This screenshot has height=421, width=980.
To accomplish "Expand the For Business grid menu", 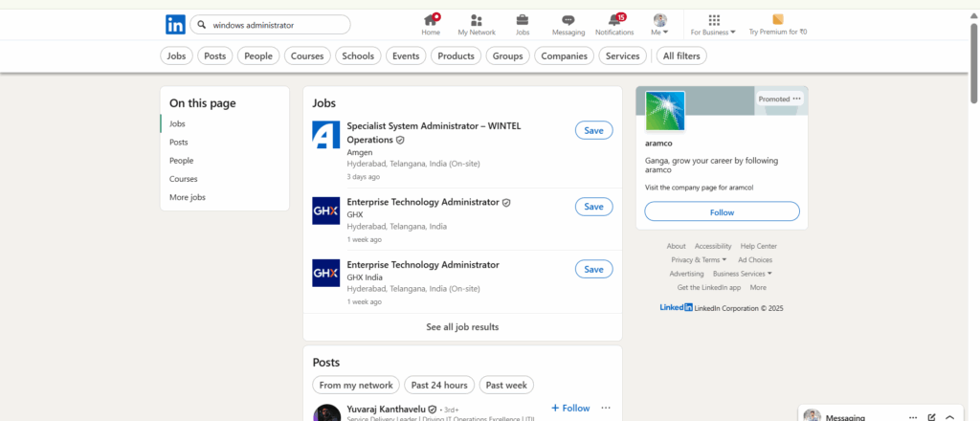I will [x=713, y=24].
